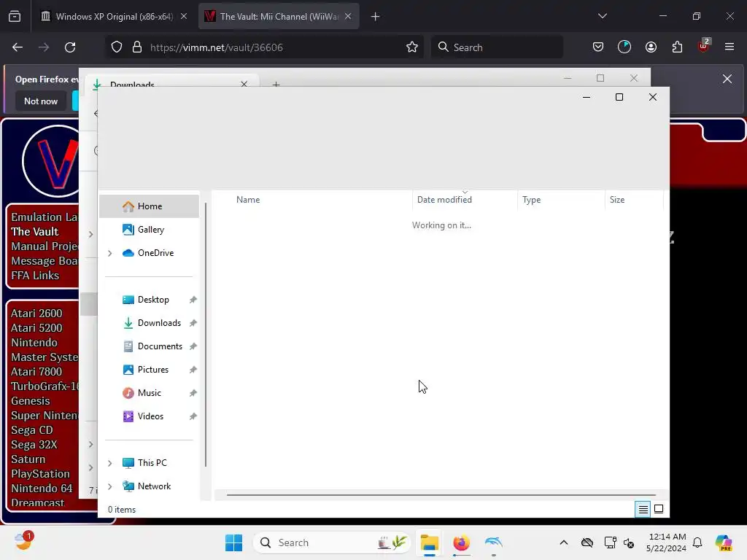
Task: Switch to The Vault: Mii Channel tab
Action: point(278,16)
